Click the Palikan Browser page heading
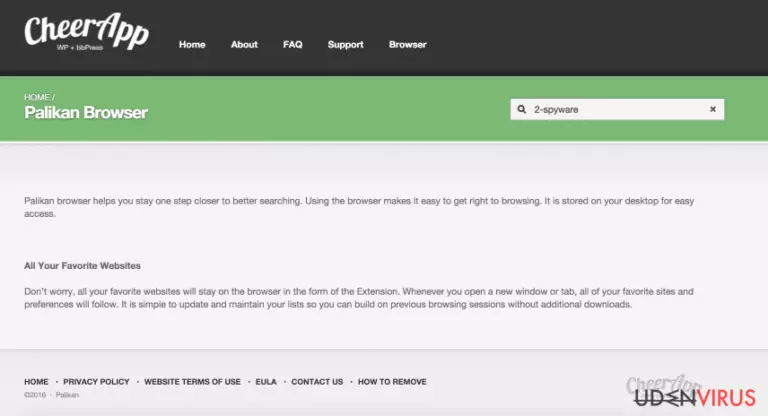This screenshot has width=768, height=416. click(x=86, y=113)
